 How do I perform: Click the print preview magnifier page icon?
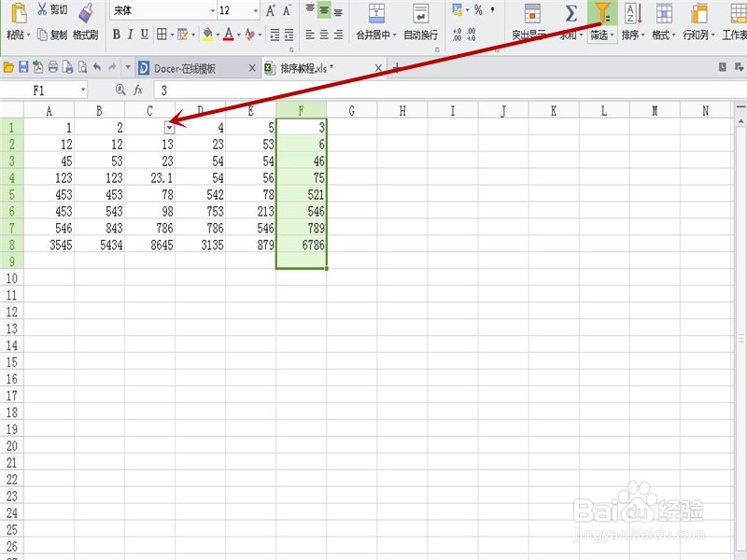[83, 67]
